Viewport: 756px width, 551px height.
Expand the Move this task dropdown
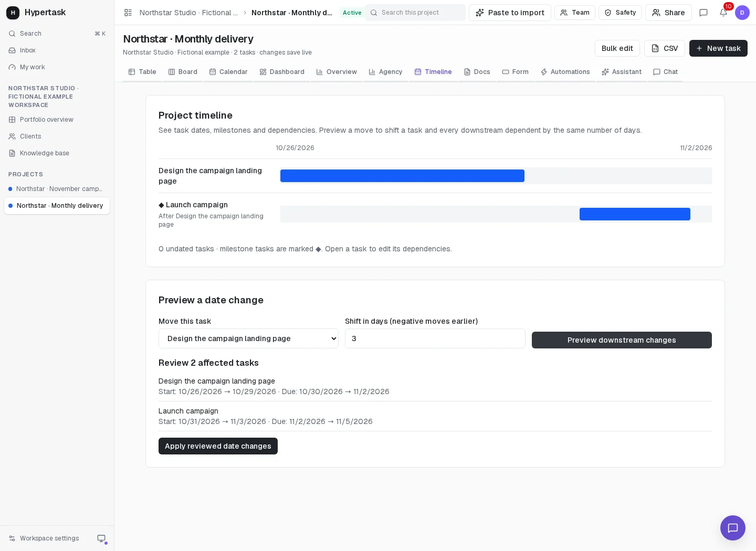248,338
